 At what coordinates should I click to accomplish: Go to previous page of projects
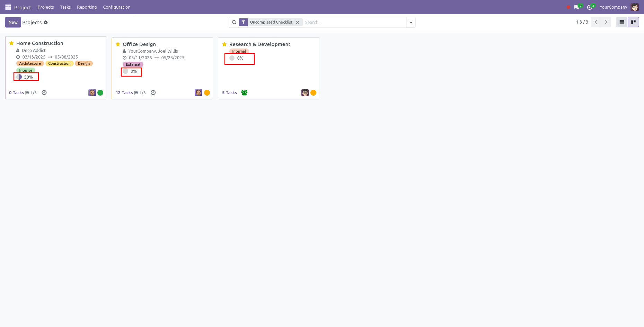596,22
